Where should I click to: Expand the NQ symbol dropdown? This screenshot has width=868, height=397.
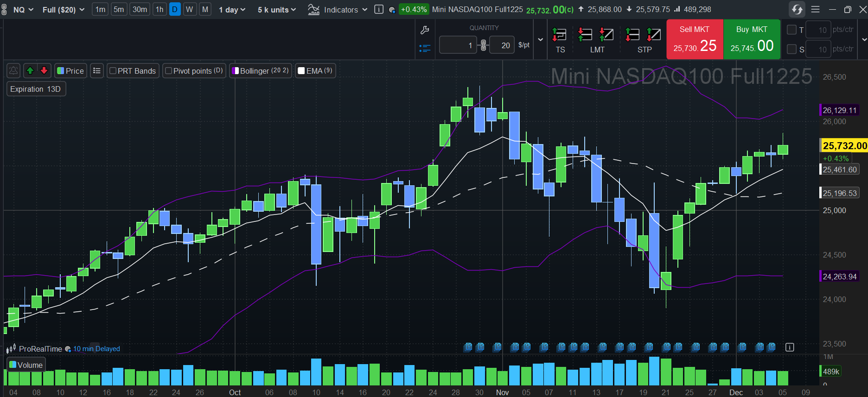tap(23, 10)
